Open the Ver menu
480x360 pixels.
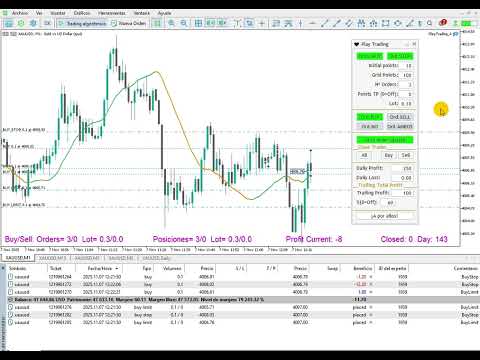pos(39,13)
